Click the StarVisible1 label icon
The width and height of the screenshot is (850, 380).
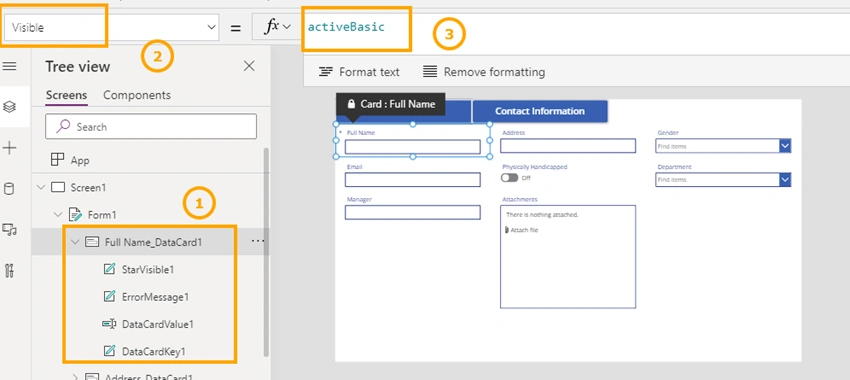(109, 269)
